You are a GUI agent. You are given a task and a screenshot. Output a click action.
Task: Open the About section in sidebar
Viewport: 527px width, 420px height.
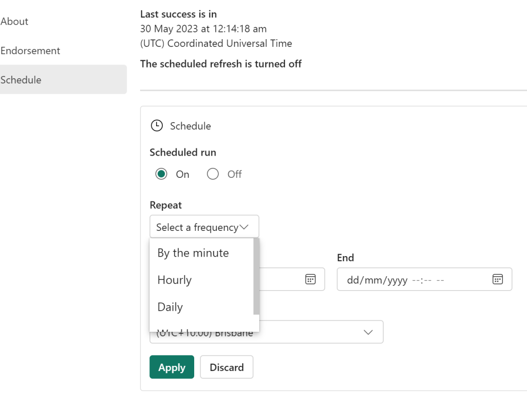(14, 21)
